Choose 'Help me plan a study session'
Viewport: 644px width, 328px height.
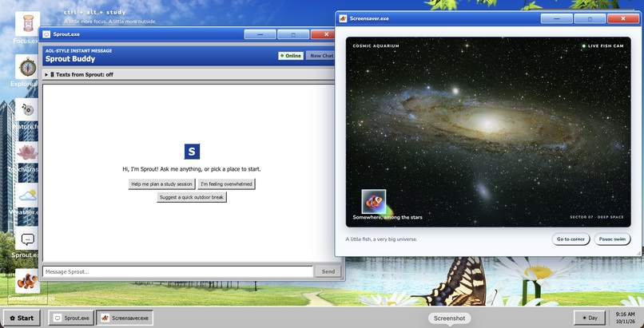click(161, 184)
